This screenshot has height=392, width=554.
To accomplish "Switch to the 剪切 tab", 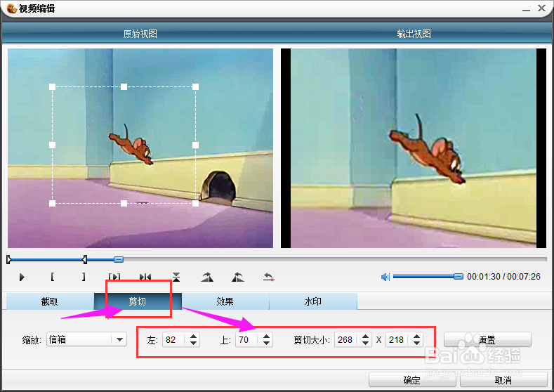I will pos(138,301).
